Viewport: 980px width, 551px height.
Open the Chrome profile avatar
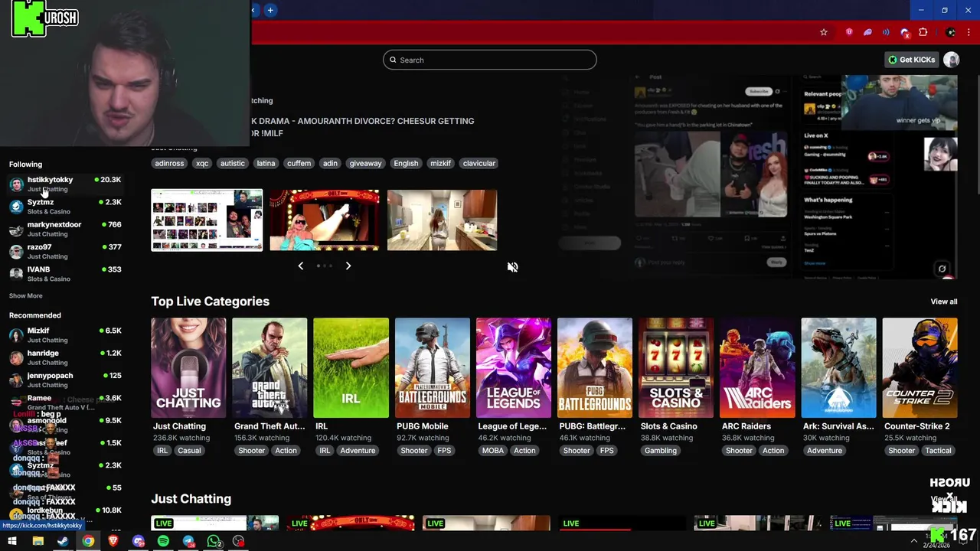tap(950, 32)
